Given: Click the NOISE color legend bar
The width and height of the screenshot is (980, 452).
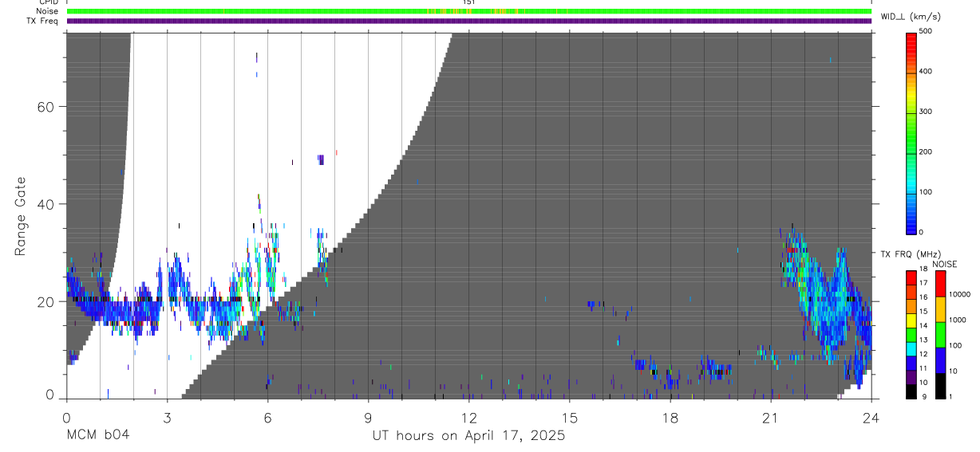Looking at the screenshot, I should (x=940, y=334).
